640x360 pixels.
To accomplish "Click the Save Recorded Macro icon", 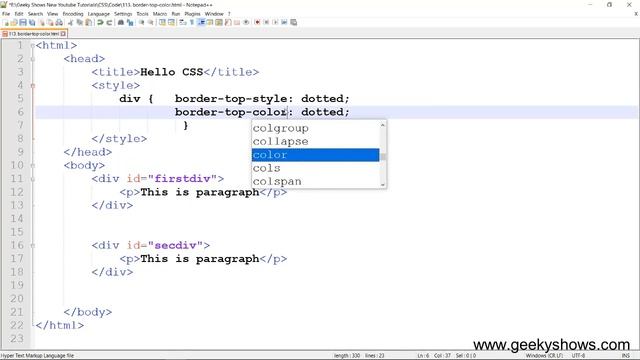I will pos(293,22).
